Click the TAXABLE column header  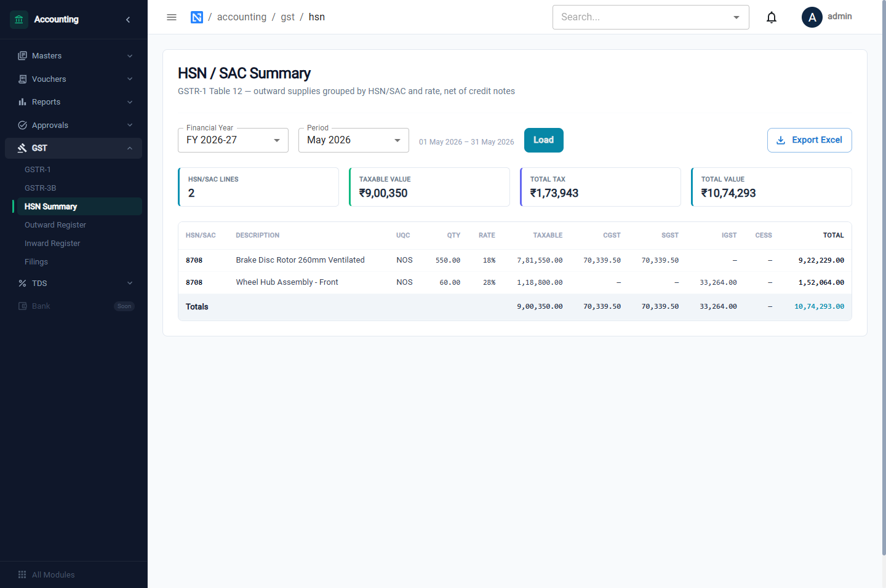(x=548, y=236)
